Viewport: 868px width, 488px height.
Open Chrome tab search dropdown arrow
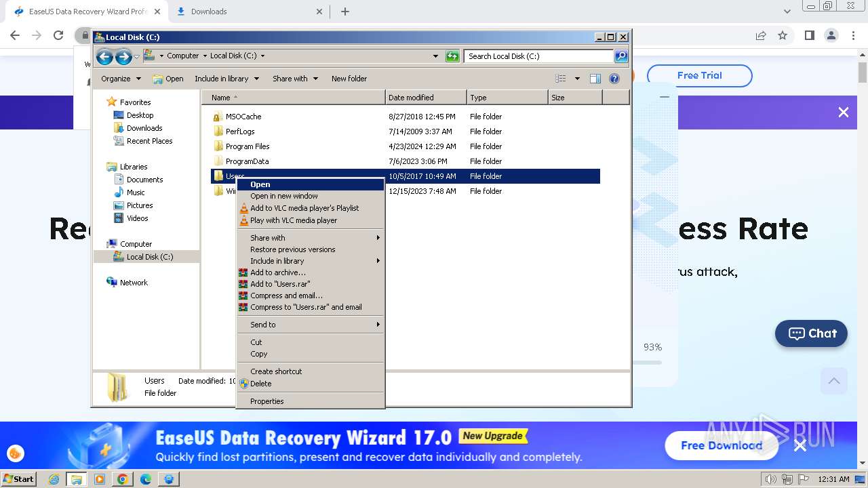coord(787,12)
